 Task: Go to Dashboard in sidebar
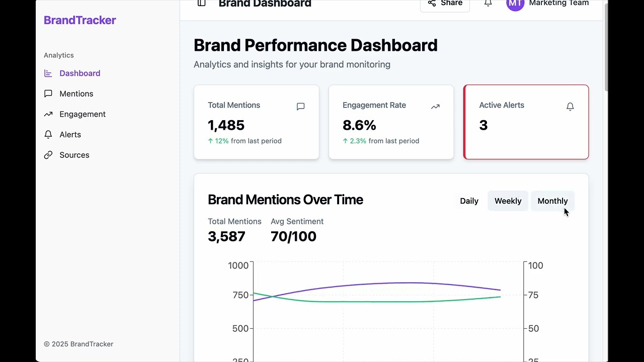pos(79,73)
